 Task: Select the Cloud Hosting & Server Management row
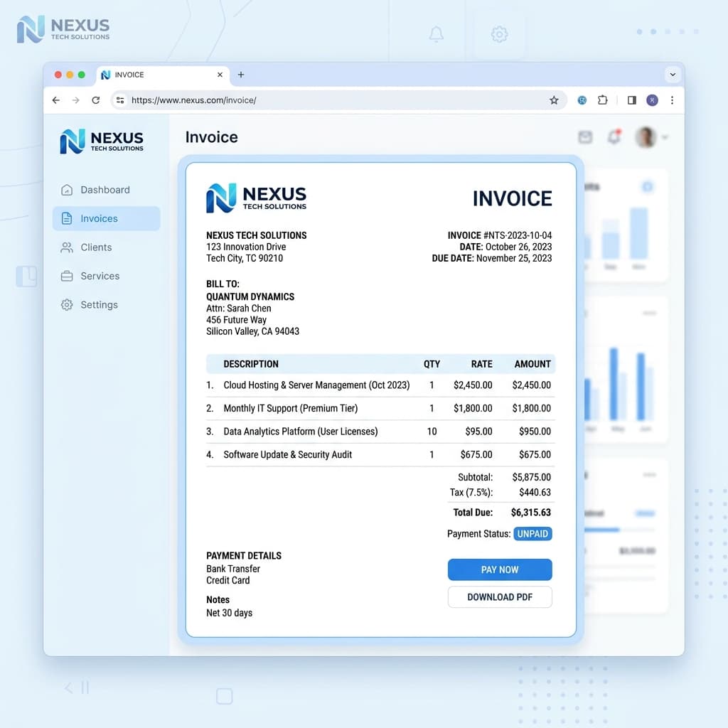381,385
